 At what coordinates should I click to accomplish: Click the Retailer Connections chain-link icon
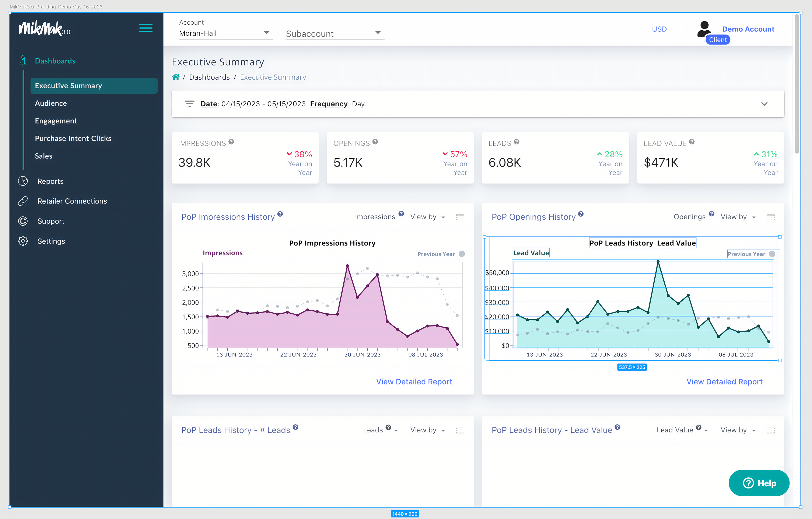pos(23,201)
